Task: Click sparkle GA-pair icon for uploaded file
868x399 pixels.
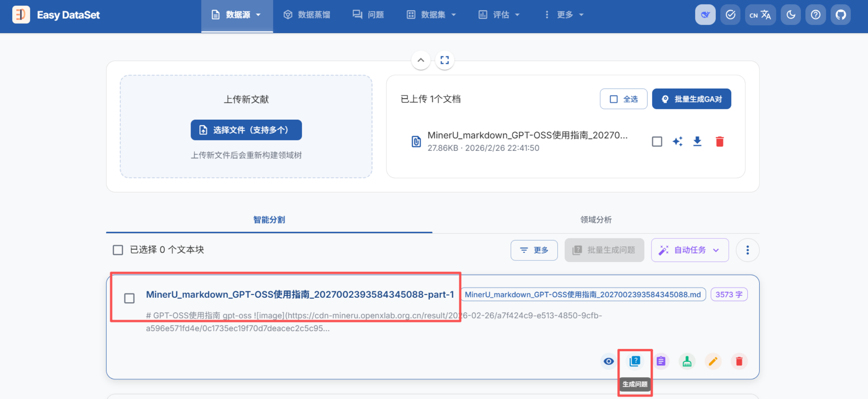Action: click(677, 141)
